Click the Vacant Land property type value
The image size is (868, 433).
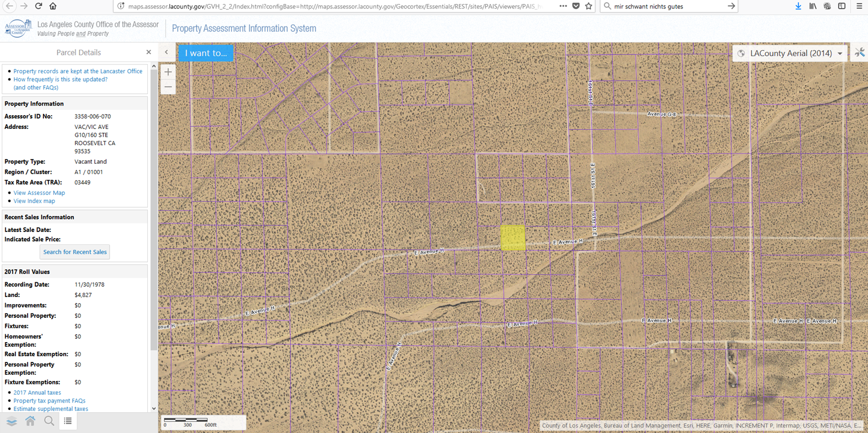[90, 162]
